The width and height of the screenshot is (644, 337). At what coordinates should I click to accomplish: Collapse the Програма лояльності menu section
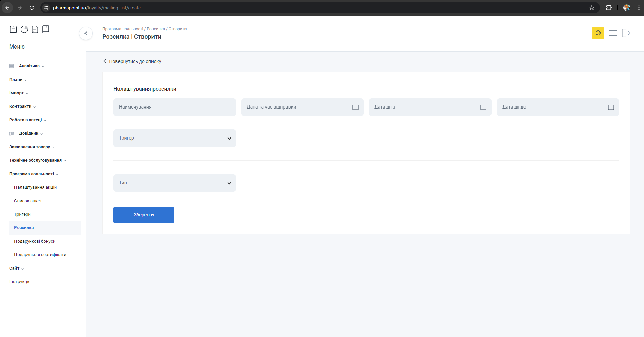pos(32,174)
